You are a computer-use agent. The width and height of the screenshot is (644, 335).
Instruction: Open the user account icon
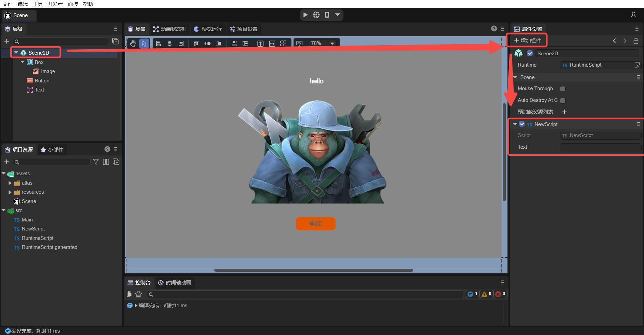(x=634, y=15)
